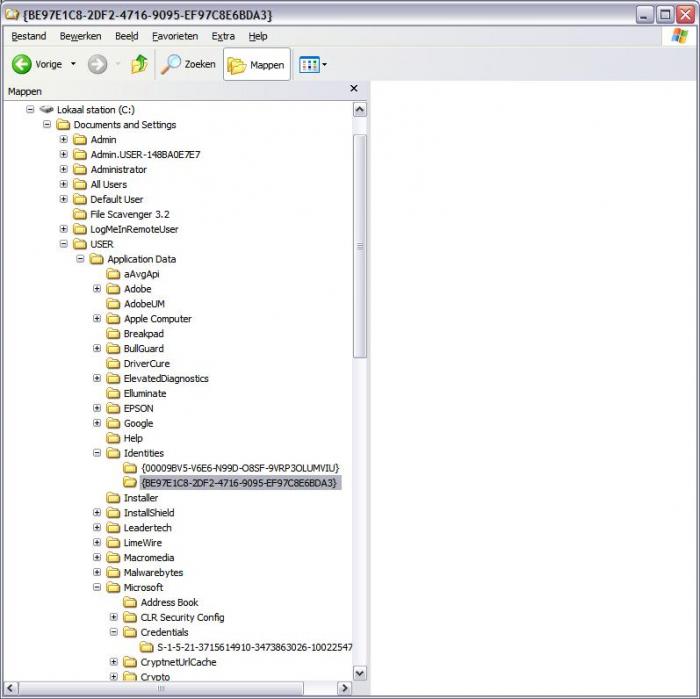This screenshot has height=699, width=700.
Task: Open the Bewerken menu
Action: click(80, 36)
